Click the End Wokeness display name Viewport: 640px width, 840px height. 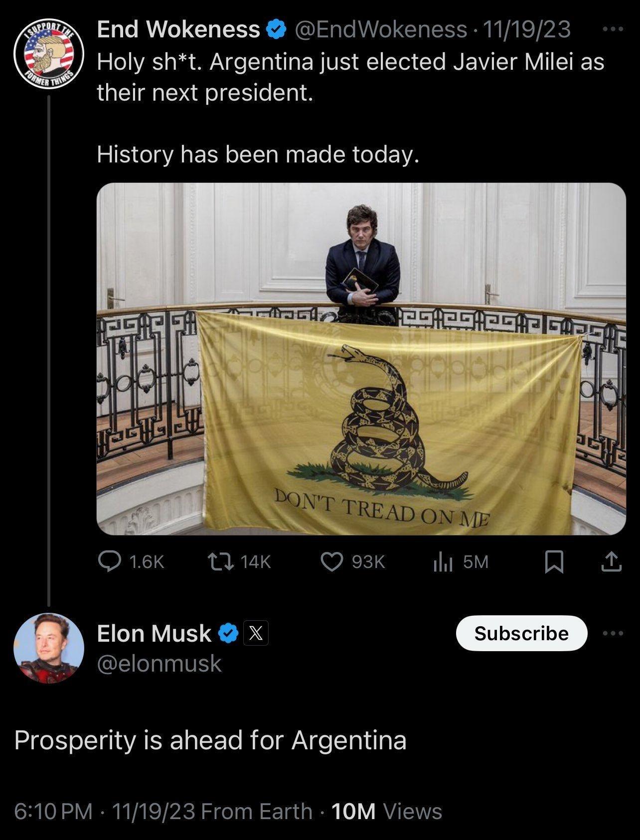pos(178,30)
